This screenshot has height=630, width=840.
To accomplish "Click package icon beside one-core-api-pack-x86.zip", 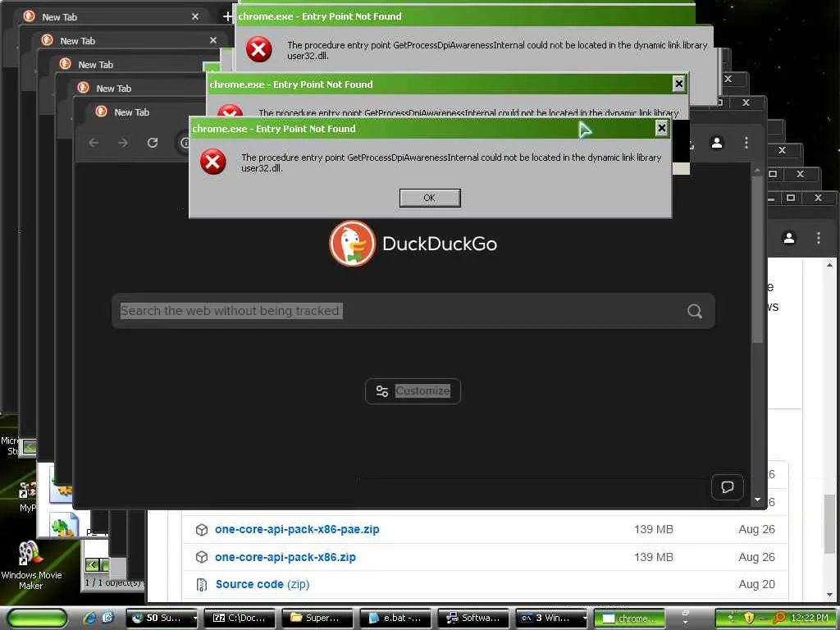I will [202, 557].
